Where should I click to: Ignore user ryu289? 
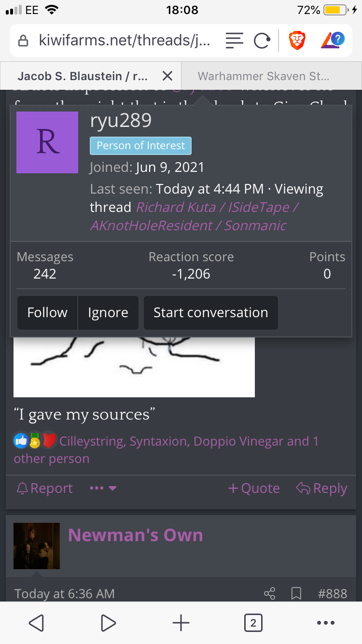pyautogui.click(x=108, y=313)
